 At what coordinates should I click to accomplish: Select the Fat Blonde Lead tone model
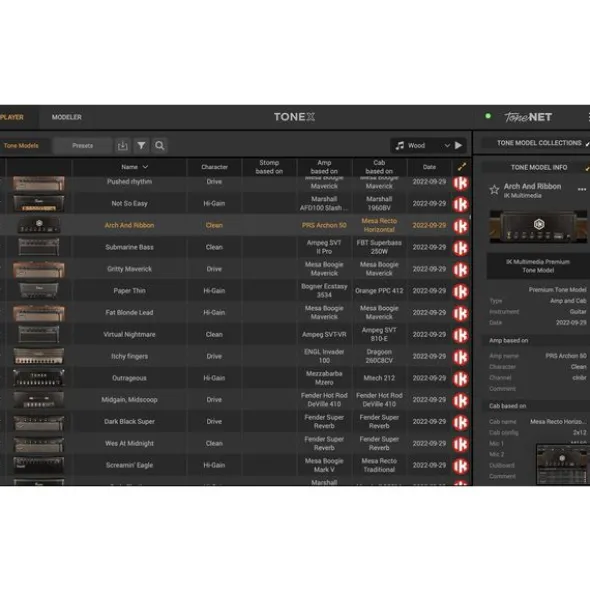pos(129,312)
